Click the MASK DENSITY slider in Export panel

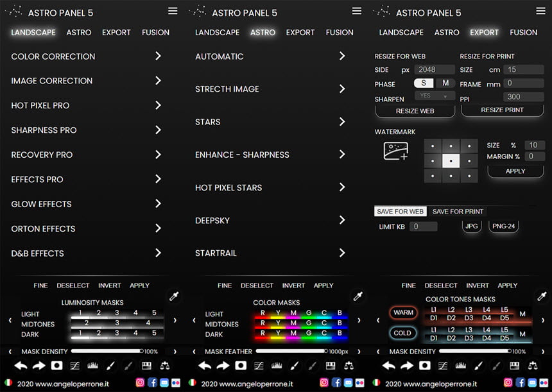475,351
